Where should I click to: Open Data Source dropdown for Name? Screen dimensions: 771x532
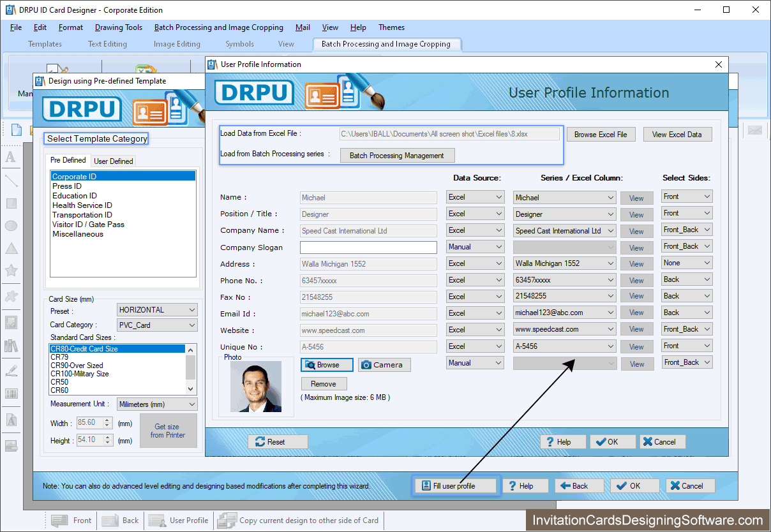(475, 197)
